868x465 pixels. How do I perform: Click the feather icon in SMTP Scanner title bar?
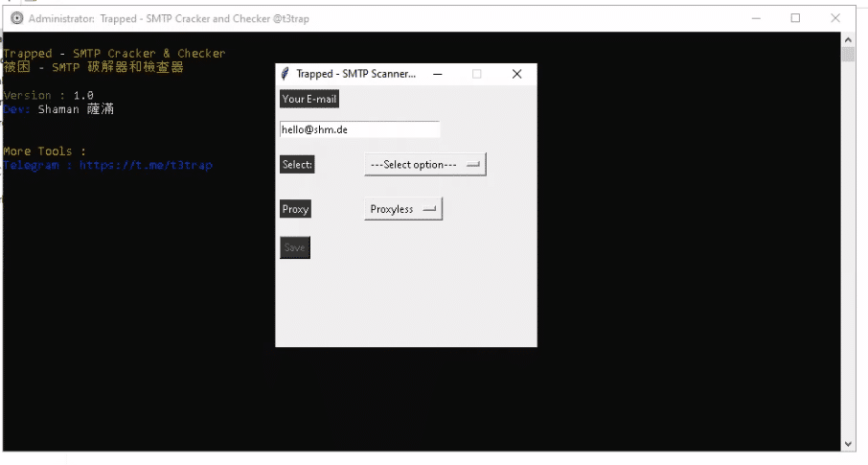pyautogui.click(x=286, y=74)
